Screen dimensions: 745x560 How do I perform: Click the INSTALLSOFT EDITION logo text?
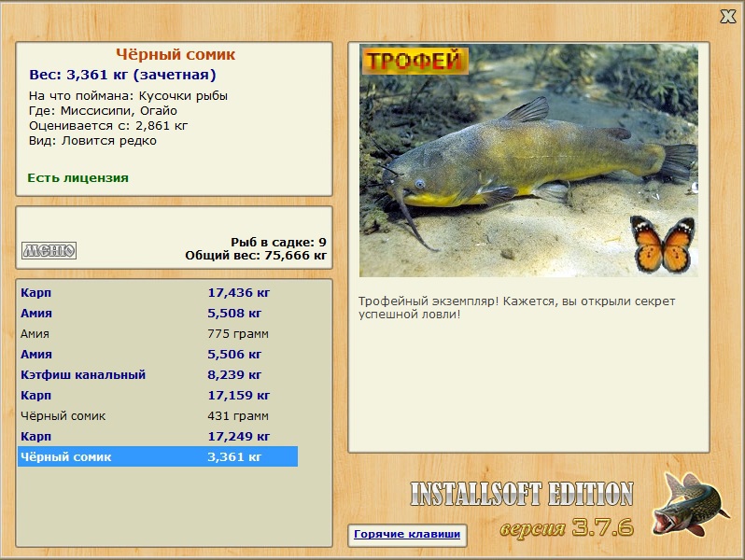[522, 494]
